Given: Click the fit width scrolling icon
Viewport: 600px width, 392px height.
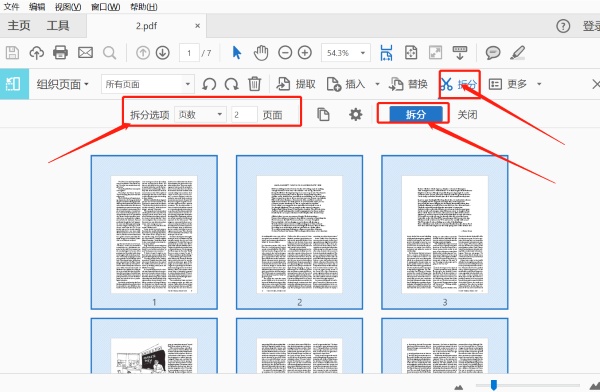Looking at the screenshot, I should pos(386,53).
